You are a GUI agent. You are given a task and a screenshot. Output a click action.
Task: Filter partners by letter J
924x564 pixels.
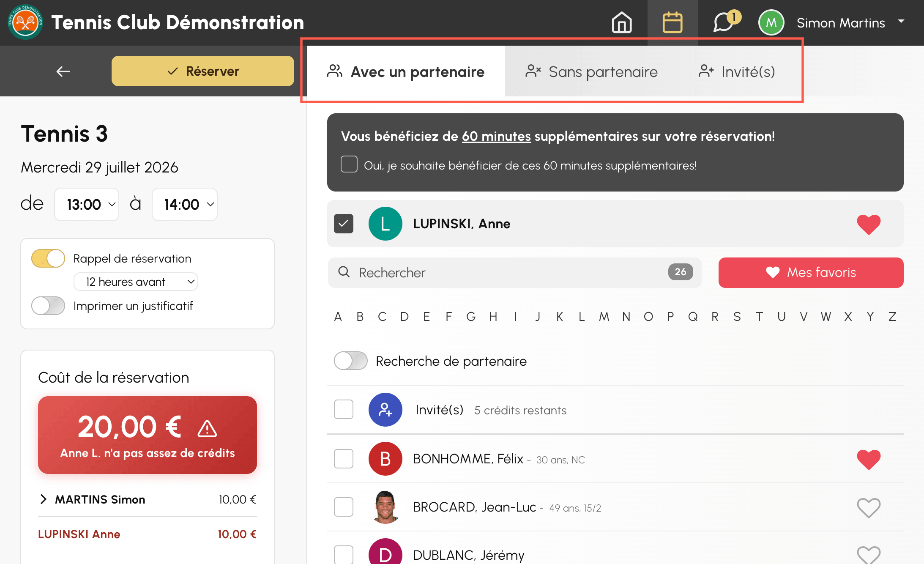(x=538, y=317)
